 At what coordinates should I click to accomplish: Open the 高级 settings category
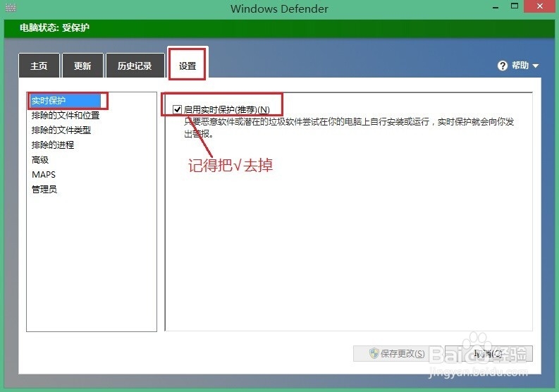(x=40, y=160)
